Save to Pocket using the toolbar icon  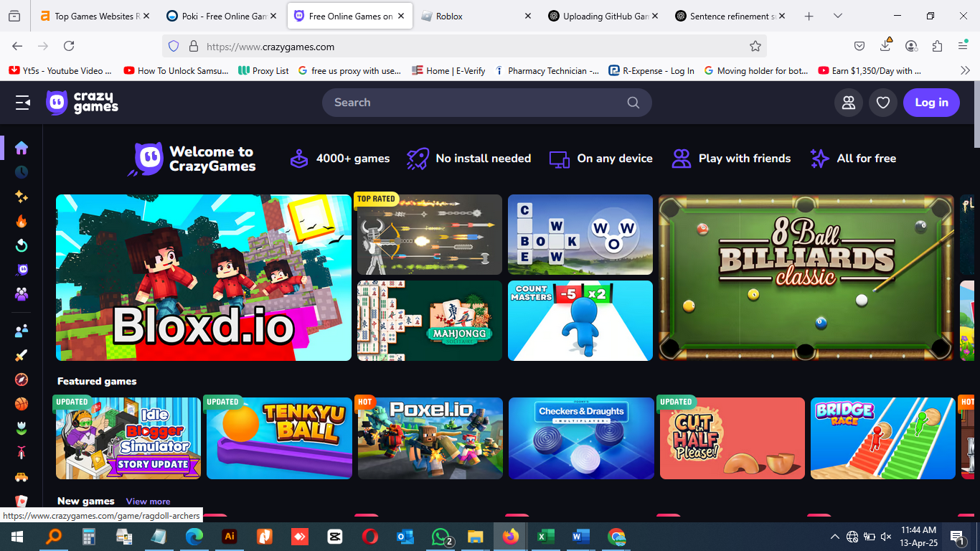tap(859, 46)
